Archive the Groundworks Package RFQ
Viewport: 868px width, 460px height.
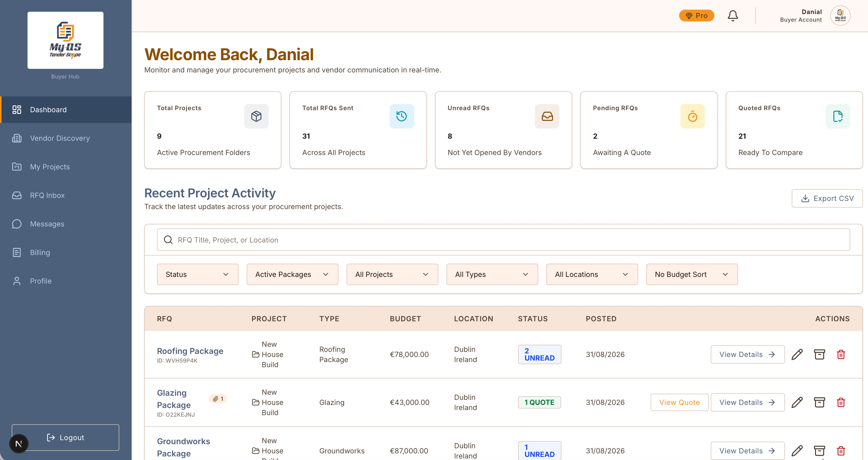819,451
